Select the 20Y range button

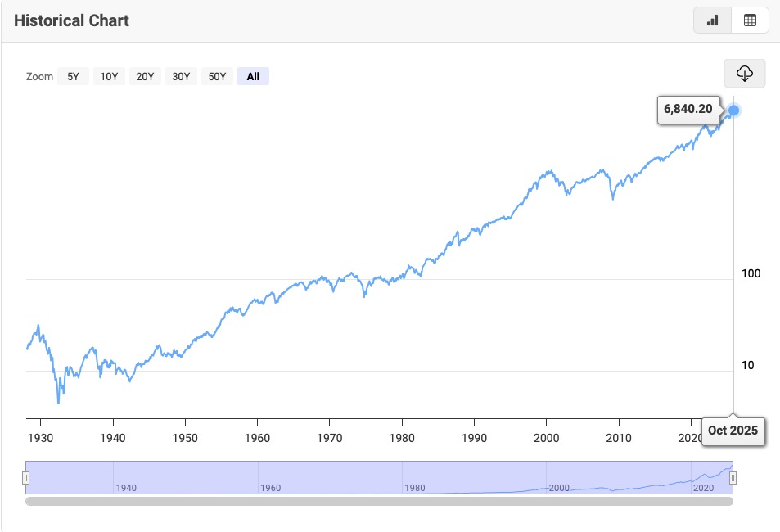point(144,75)
